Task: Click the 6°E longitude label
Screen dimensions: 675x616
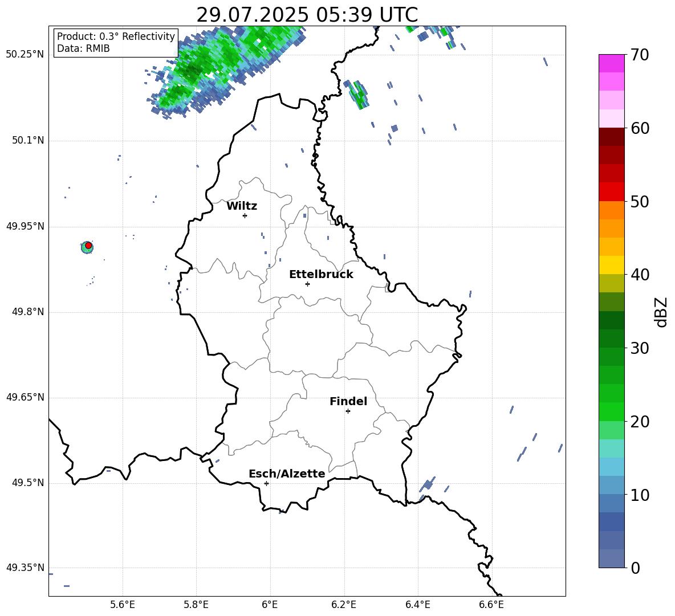Action: 270,605
